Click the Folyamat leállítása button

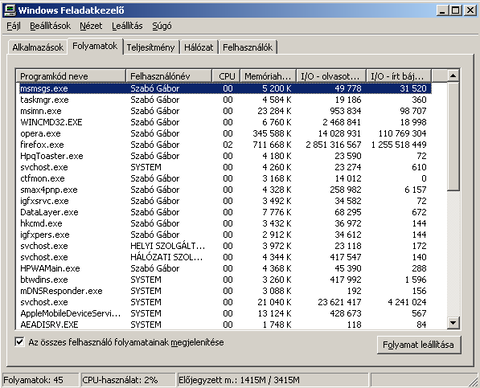(x=418, y=344)
